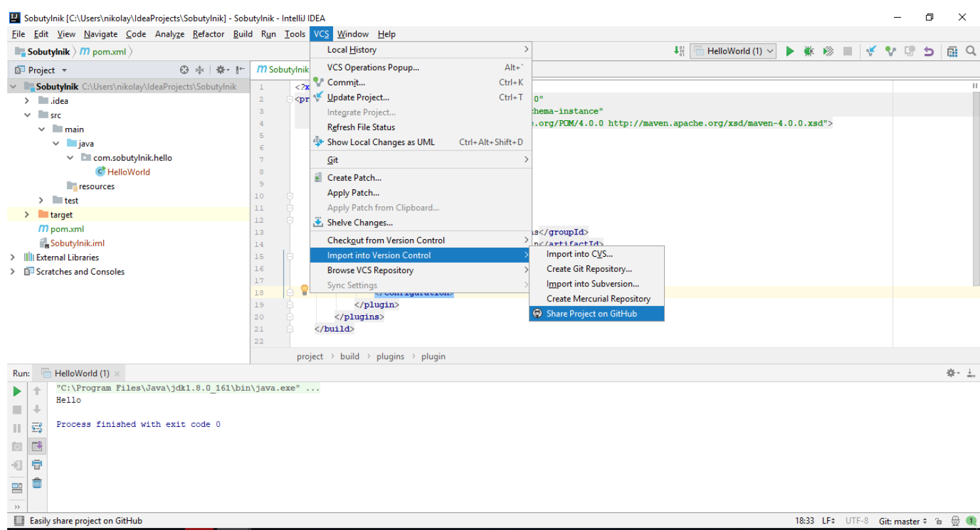This screenshot has width=980, height=530.
Task: Toggle scroll-to-end in the Run console
Action: click(x=37, y=447)
